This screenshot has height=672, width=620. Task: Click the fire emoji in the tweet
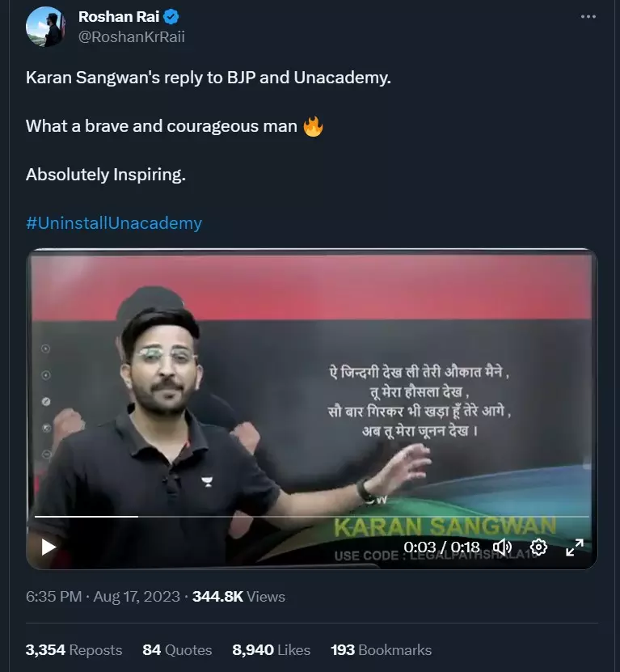(313, 126)
